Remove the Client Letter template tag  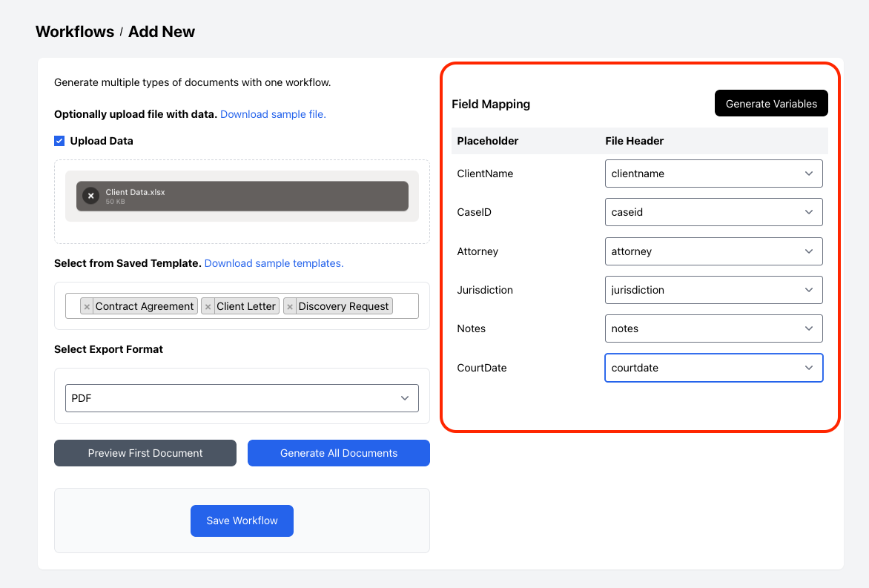[208, 305]
